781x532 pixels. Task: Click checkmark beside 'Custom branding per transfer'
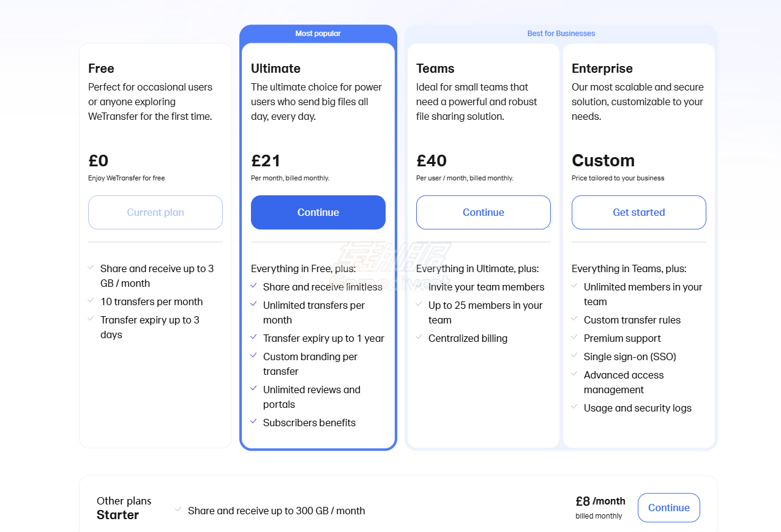point(253,355)
